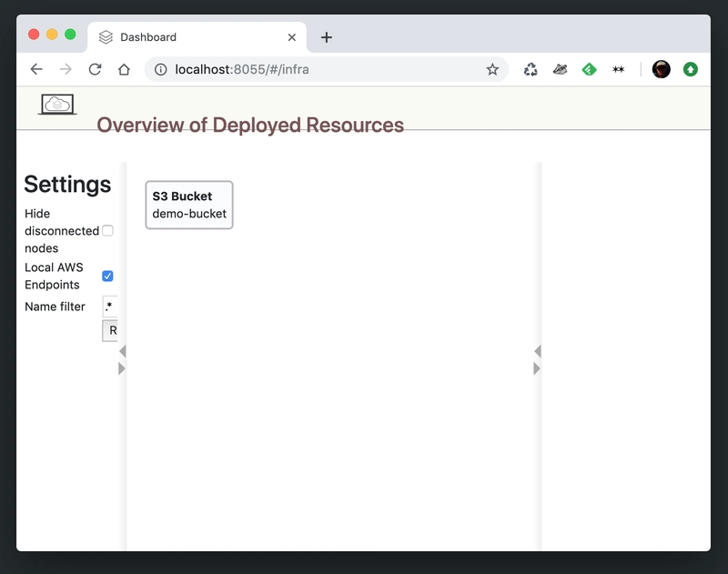Open the user profile avatar

coord(662,70)
